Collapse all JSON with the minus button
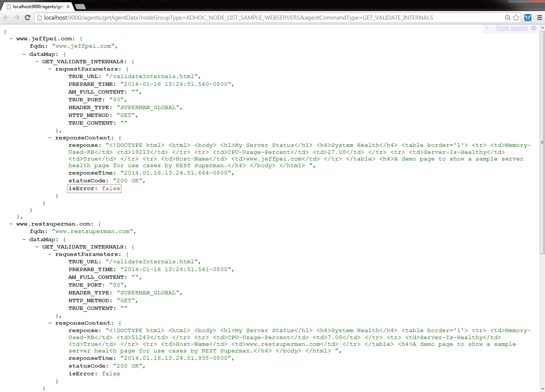Screen dimensions: 545x392 (492, 28)
